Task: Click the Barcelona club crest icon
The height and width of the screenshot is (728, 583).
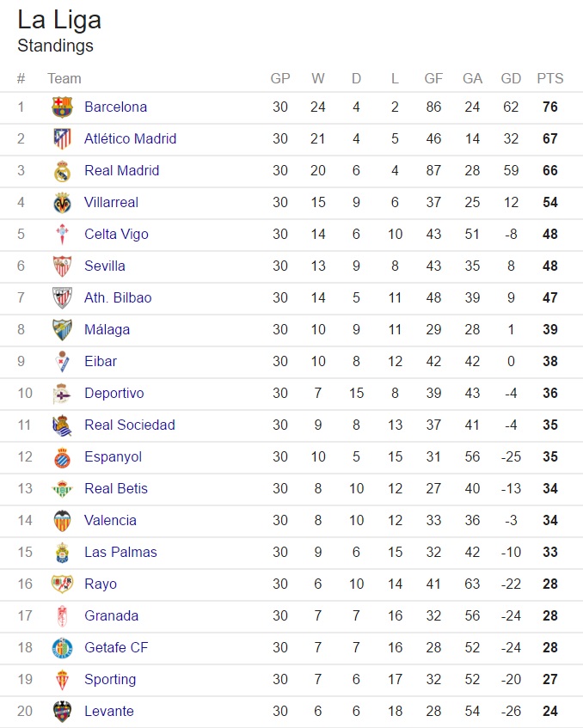Action: [62, 107]
